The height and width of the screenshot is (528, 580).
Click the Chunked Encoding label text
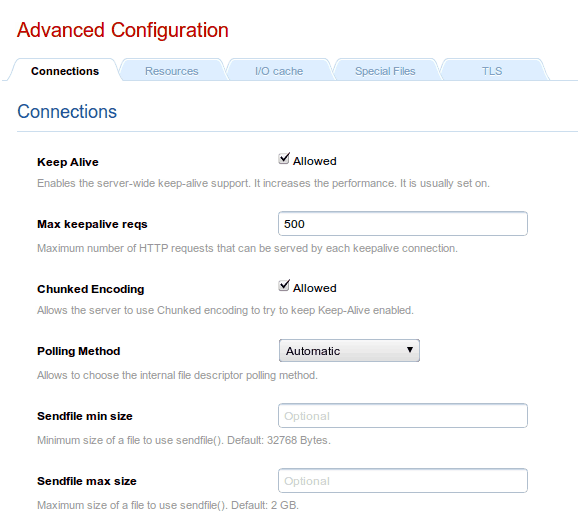point(91,289)
